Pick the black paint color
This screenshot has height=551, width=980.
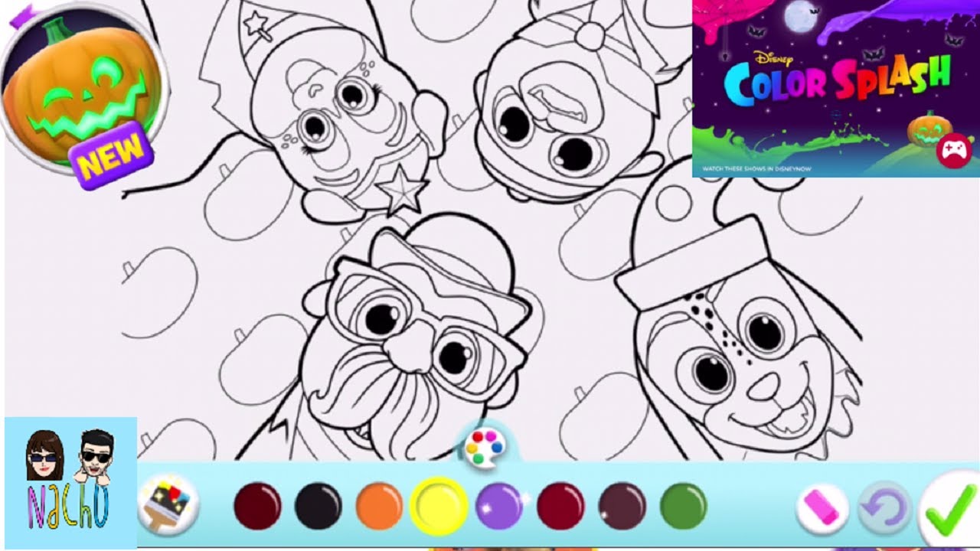[x=318, y=506]
